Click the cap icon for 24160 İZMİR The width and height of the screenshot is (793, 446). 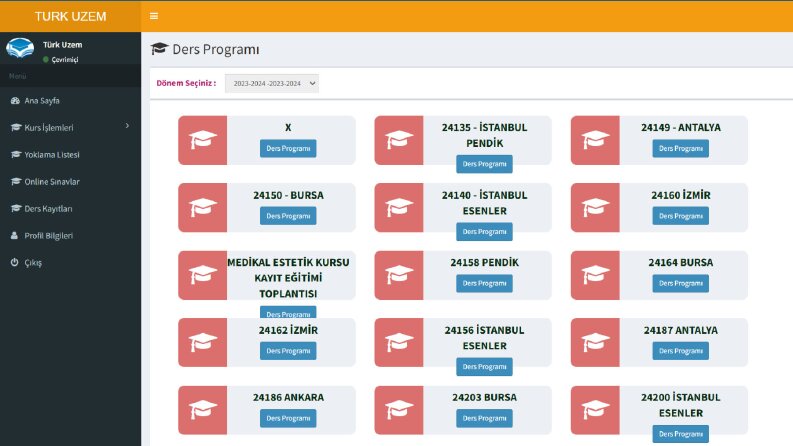click(595, 207)
